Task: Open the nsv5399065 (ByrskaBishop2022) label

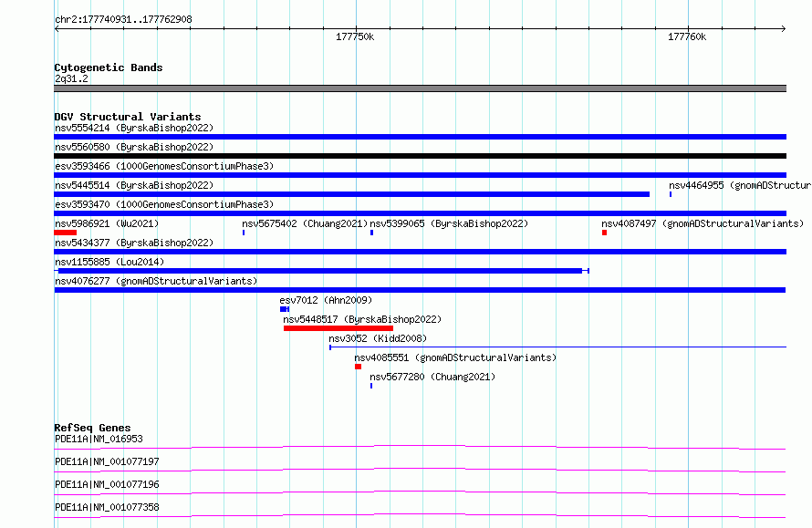Action: [x=449, y=223]
